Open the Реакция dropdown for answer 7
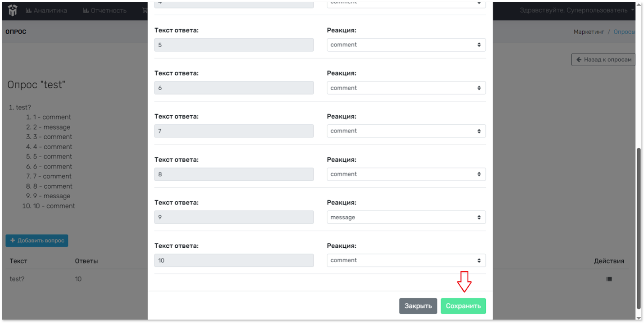The width and height of the screenshot is (644, 323). [x=406, y=131]
